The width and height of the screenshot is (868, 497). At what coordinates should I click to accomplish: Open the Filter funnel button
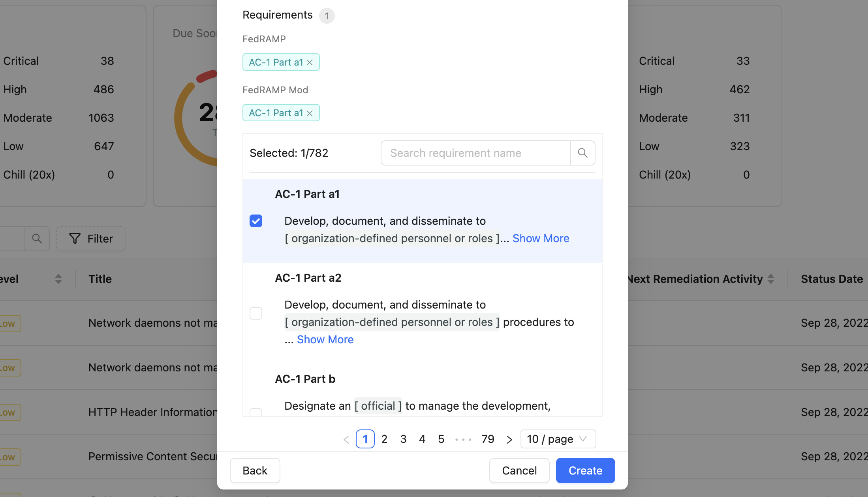(91, 239)
